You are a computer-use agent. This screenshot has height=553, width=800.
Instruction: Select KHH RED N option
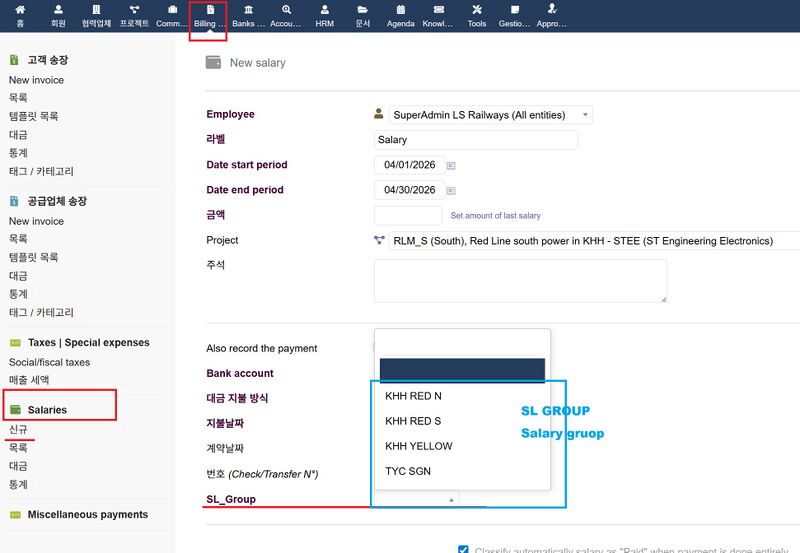pyautogui.click(x=462, y=396)
